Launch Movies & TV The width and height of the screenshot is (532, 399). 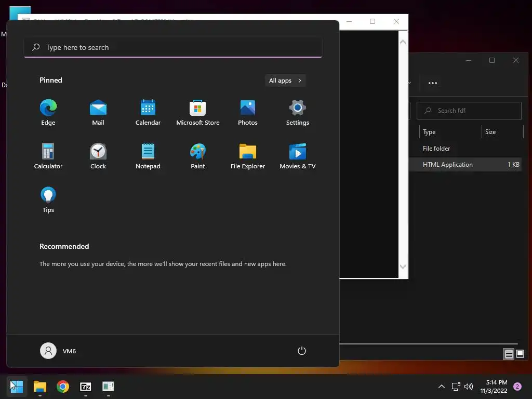[298, 156]
